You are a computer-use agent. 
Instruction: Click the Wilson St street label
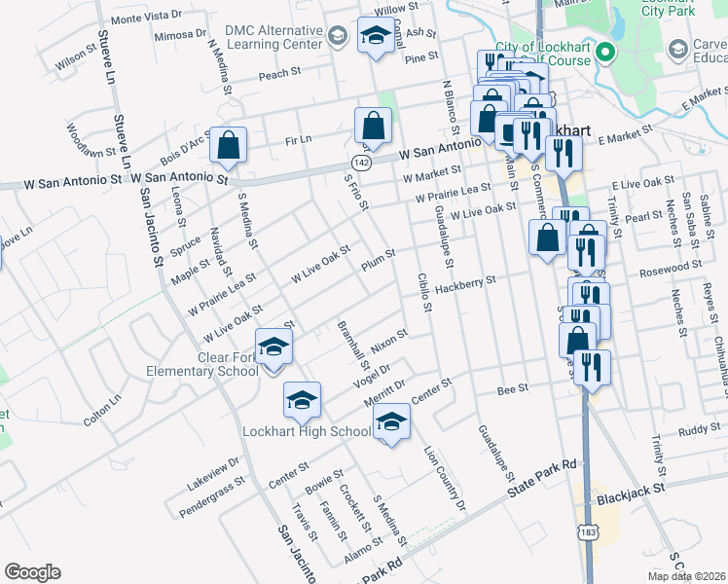(x=76, y=57)
